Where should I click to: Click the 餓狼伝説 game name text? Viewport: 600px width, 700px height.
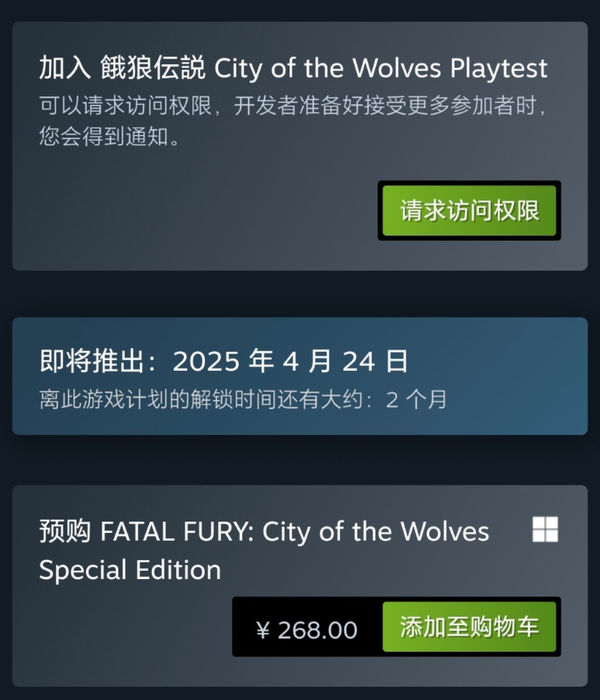tap(153, 68)
